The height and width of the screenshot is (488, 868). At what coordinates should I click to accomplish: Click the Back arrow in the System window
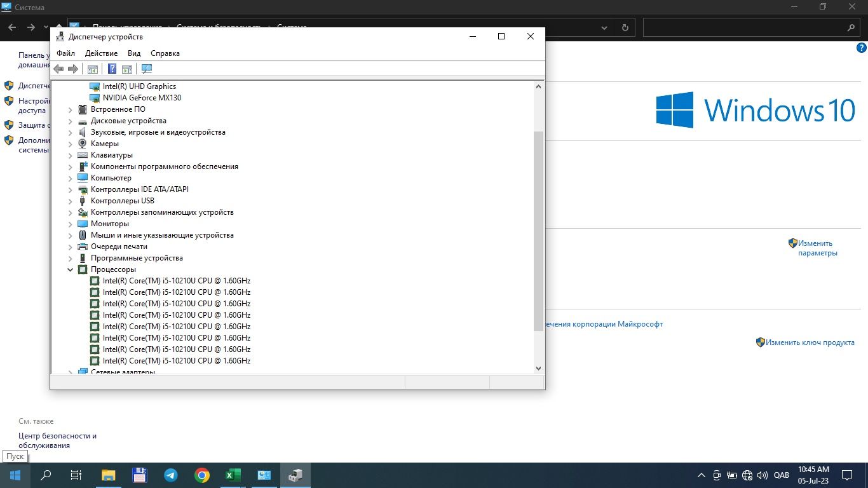(12, 27)
